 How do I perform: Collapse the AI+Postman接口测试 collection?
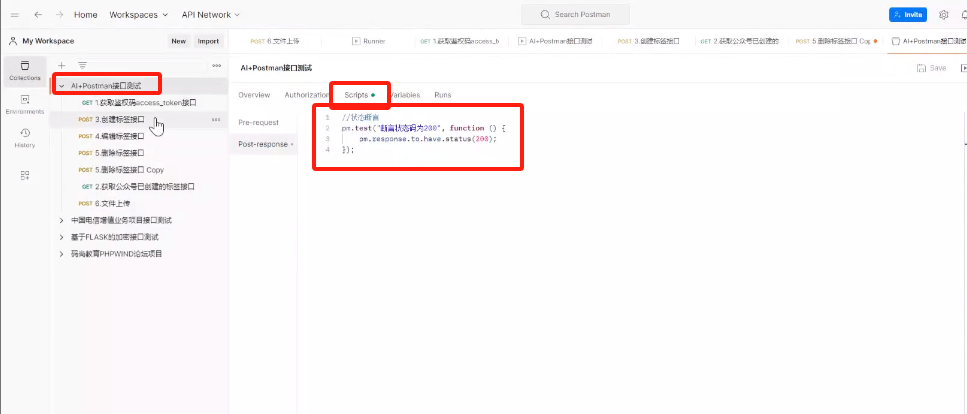point(61,86)
